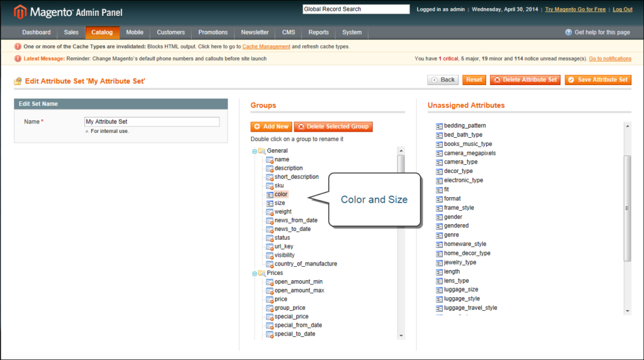
Task: Click the icon beside jewelry_type attribute
Action: (439, 262)
